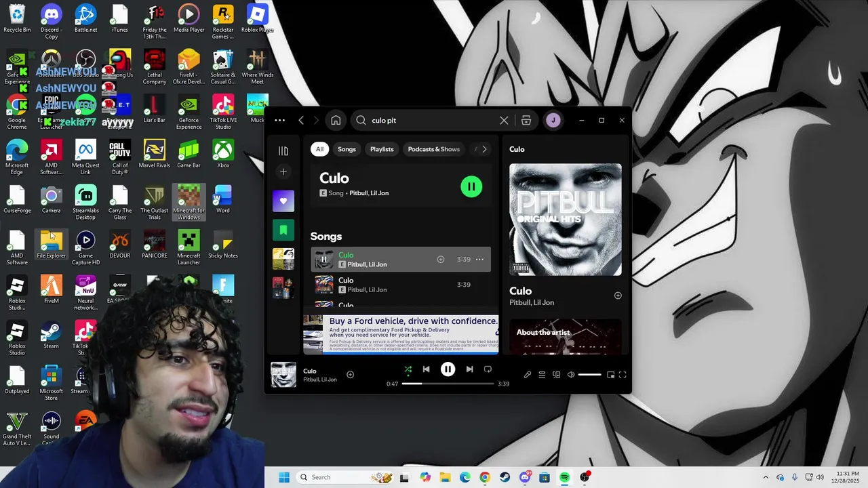The width and height of the screenshot is (868, 488).
Task: Add first Culo song row to Liked Songs
Action: tap(441, 260)
